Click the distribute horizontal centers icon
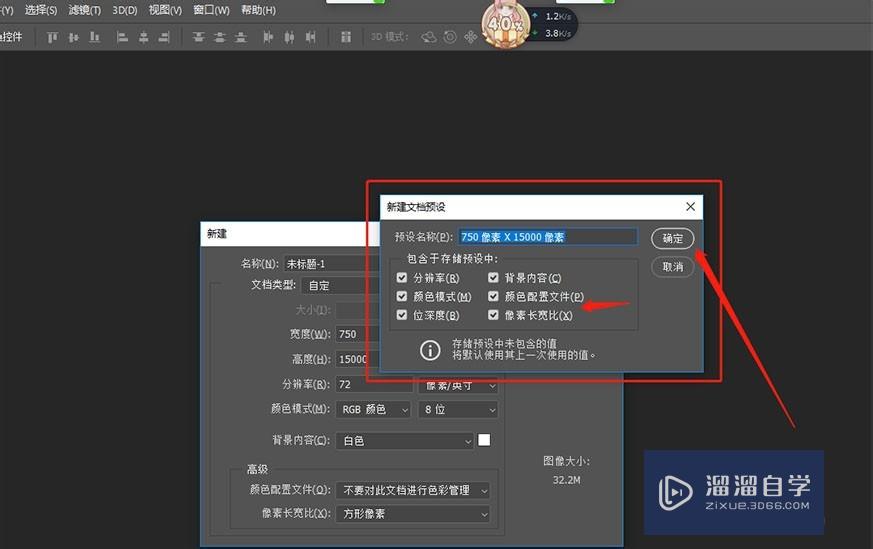 289,37
